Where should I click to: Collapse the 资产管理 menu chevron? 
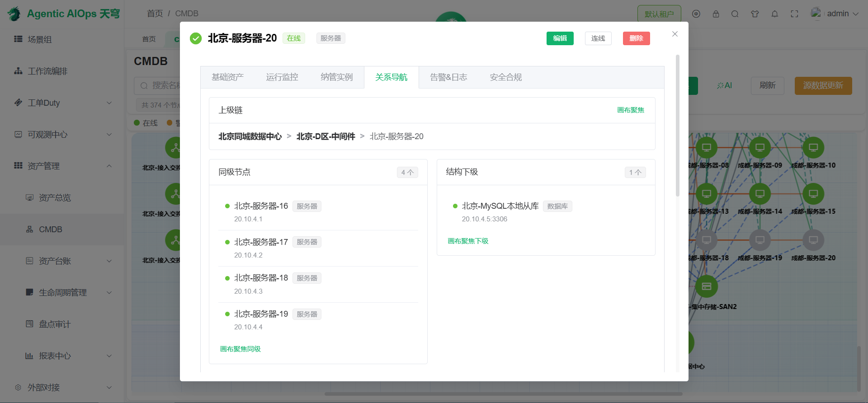pyautogui.click(x=109, y=166)
